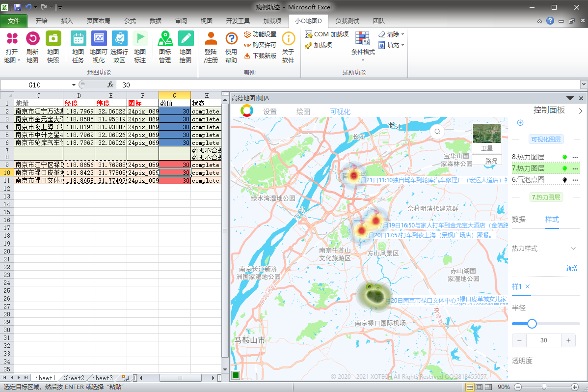The image size is (588, 392).
Task: Open 条件格式 conditional formatting
Action: pyautogui.click(x=363, y=47)
